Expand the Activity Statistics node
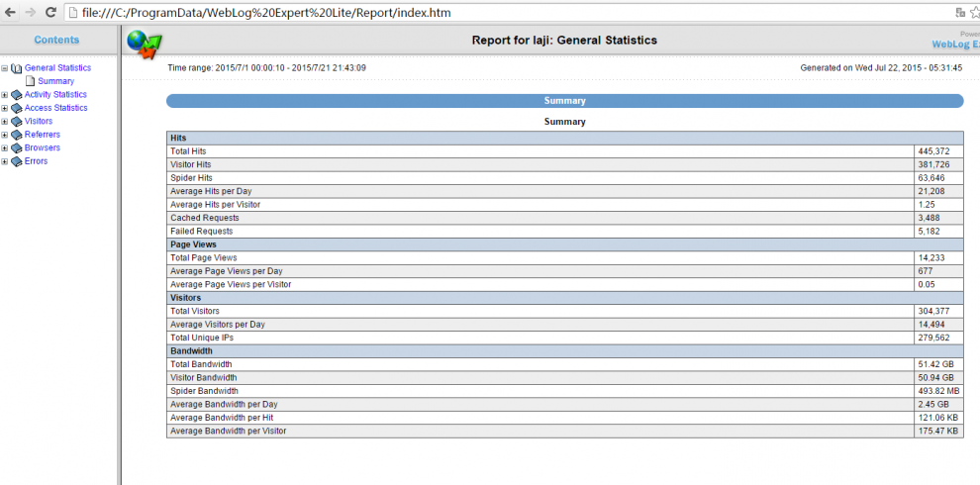 [x=5, y=95]
